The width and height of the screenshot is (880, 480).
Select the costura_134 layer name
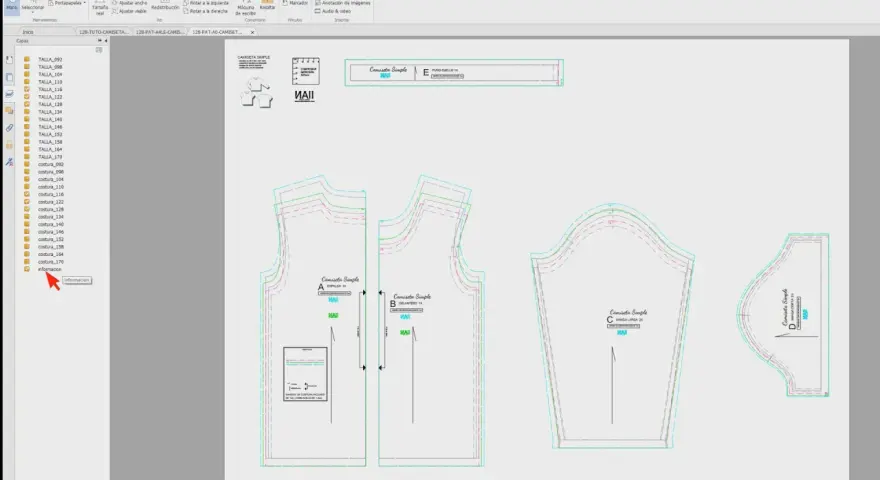tap(51, 217)
